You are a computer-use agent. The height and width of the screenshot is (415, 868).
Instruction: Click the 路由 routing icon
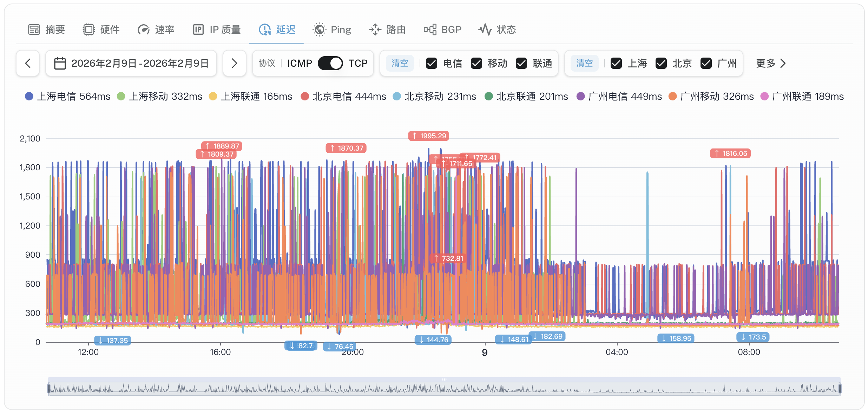(375, 29)
